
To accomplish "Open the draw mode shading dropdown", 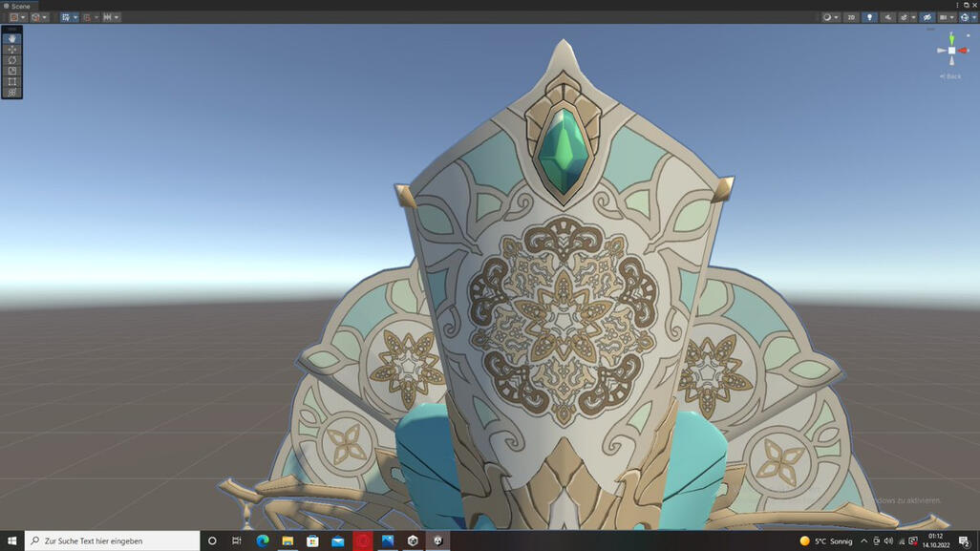I will [x=830, y=17].
